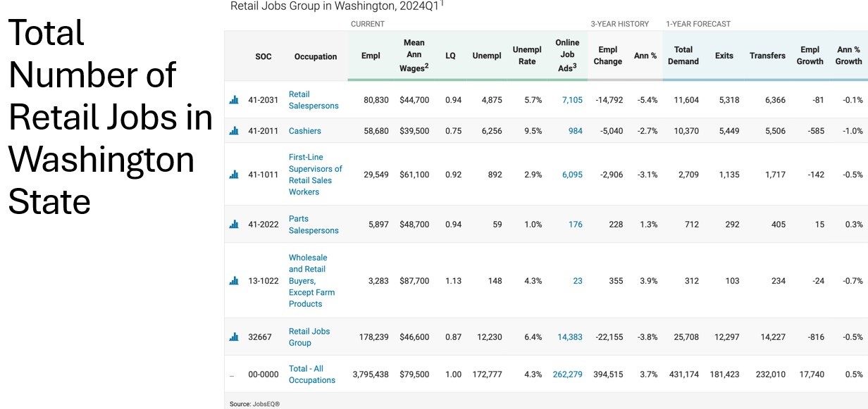Open 7,105 online job ads link

tap(572, 100)
